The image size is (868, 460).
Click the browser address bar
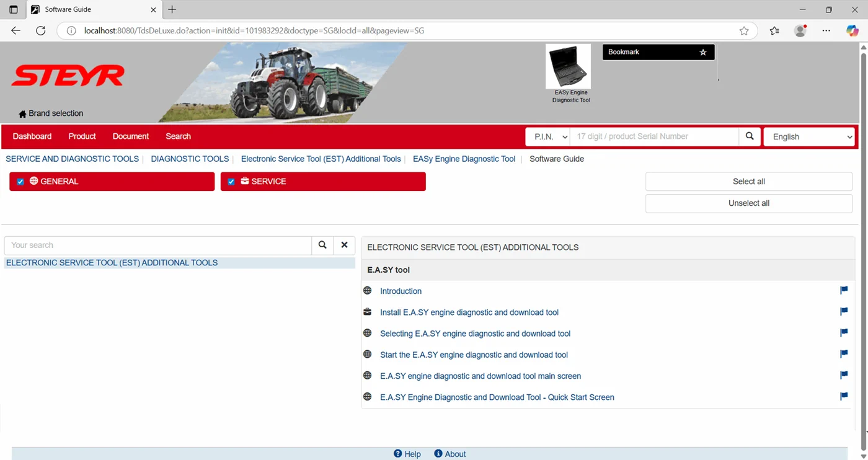[x=406, y=30]
